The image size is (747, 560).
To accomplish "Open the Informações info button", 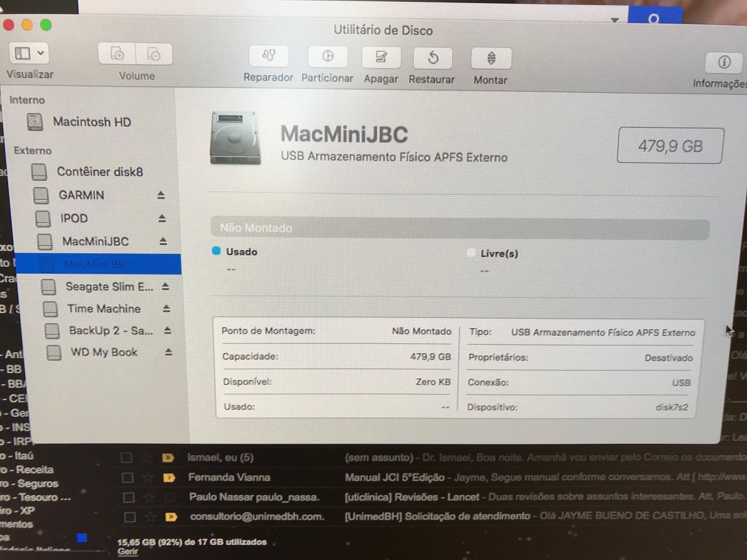I will [724, 63].
